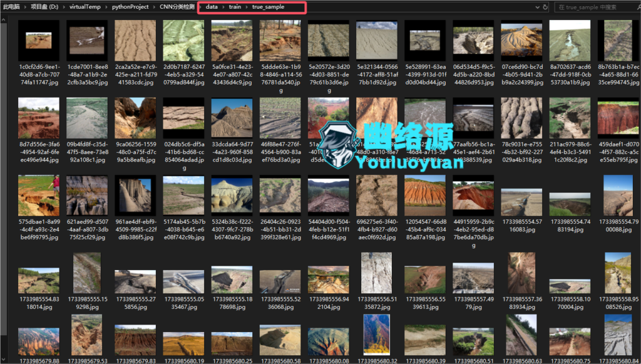Expand the chevron after virtualTemp
This screenshot has height=364, width=641.
[106, 7]
